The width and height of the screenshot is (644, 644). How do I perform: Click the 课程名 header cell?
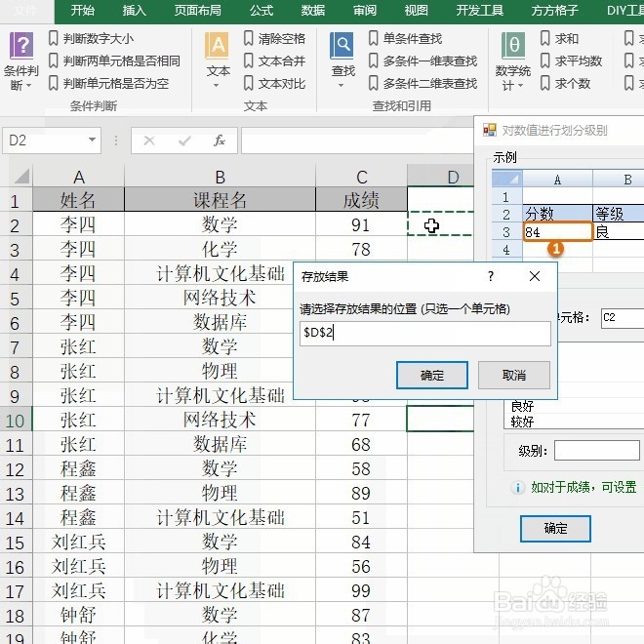(220, 200)
